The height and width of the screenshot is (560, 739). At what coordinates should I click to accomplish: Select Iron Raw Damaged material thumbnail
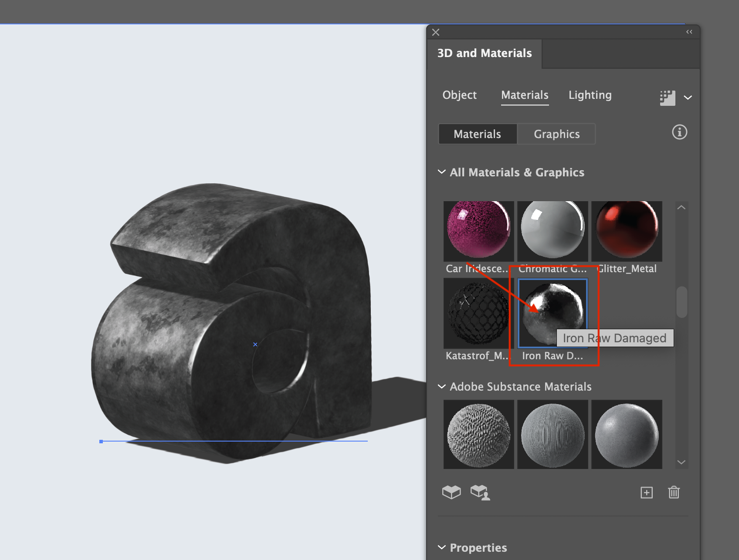[553, 314]
